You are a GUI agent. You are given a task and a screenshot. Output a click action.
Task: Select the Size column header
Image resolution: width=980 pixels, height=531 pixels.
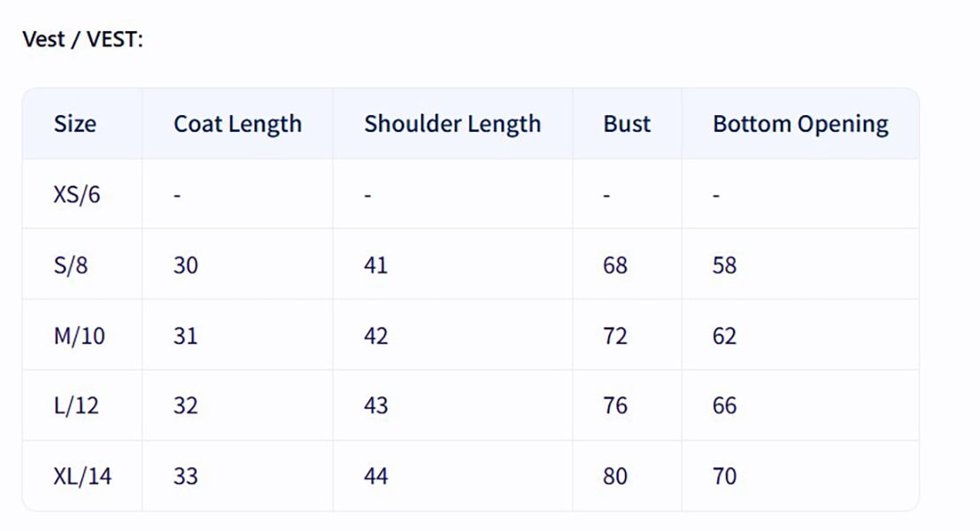click(x=74, y=124)
